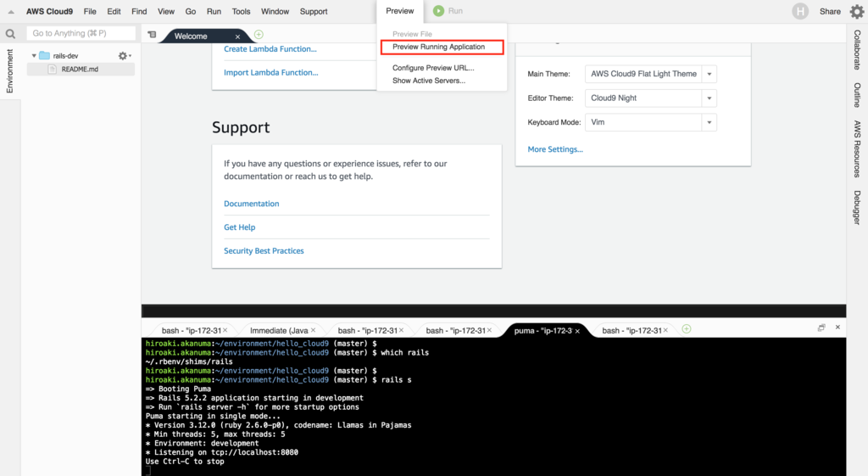
Task: Close the terminal panel with the X icon
Action: point(837,328)
